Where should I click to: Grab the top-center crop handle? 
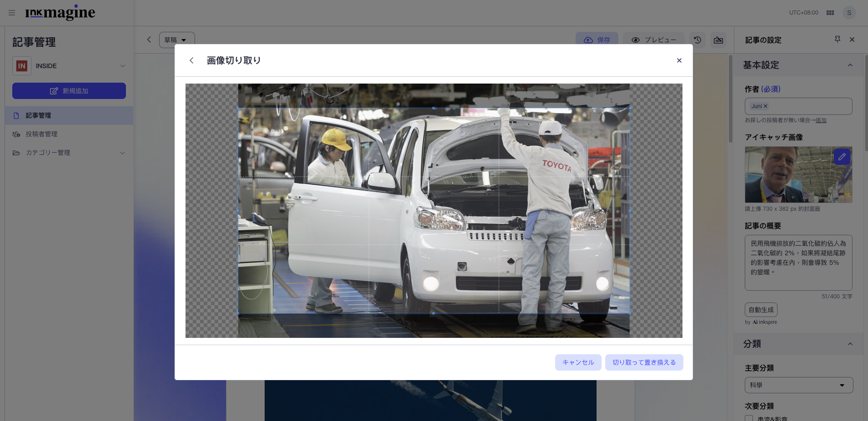click(x=433, y=108)
